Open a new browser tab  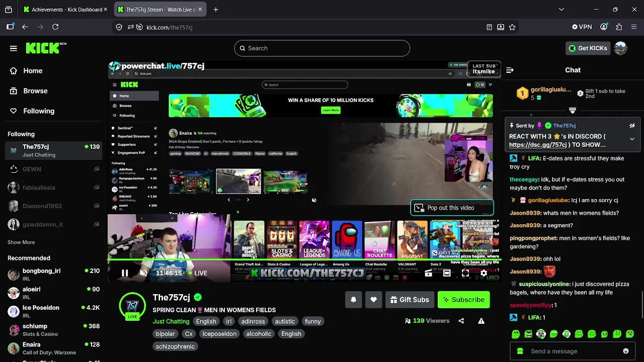point(216,10)
